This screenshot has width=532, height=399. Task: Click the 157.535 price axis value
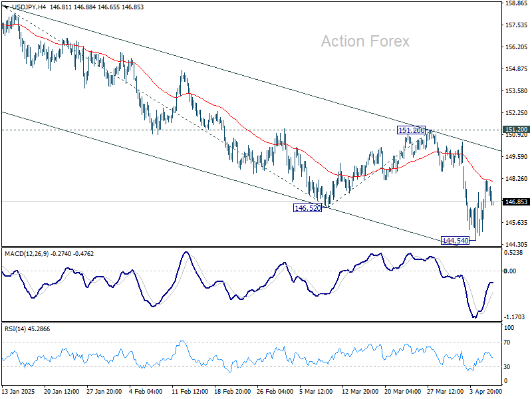(516, 25)
